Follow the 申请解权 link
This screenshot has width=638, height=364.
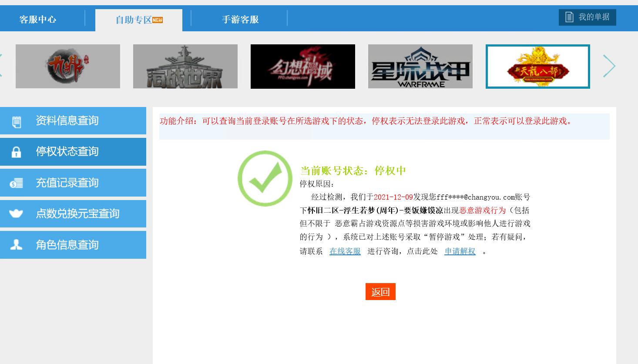point(460,251)
